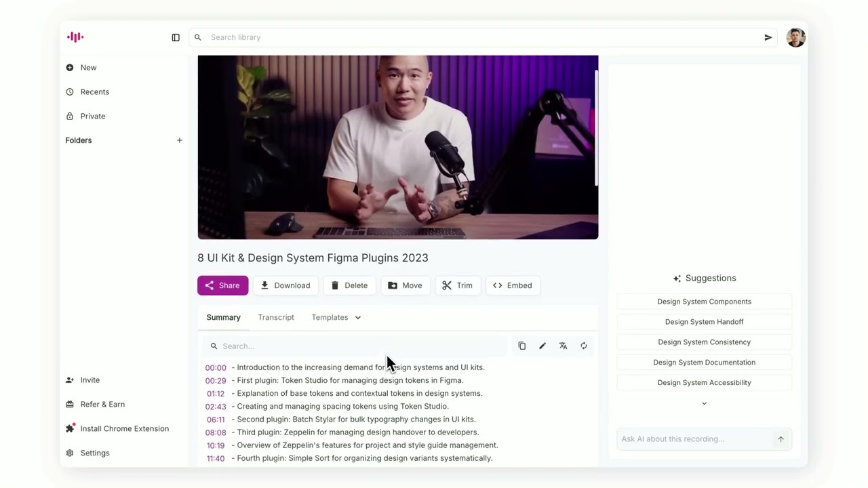Regenerate the summary with the refresh icon

coord(583,346)
